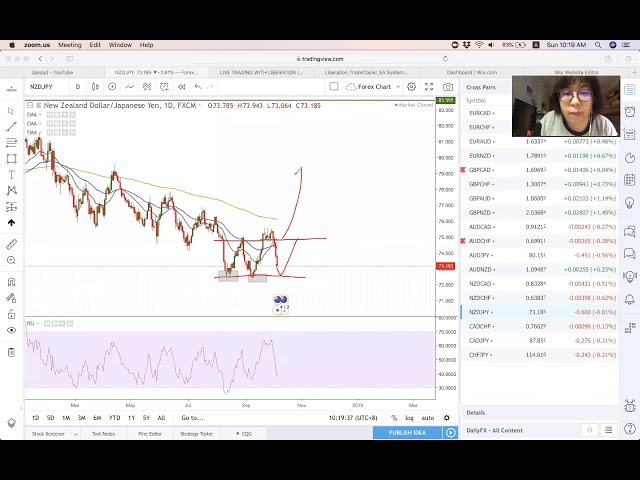Take a chart snapshot with camera icon
The width and height of the screenshot is (640, 480).
[x=447, y=87]
